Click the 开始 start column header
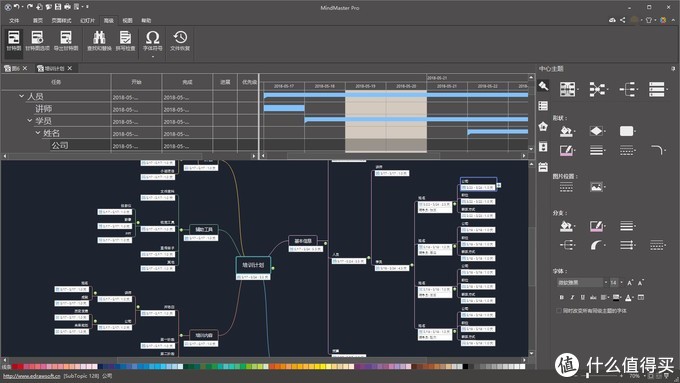The width and height of the screenshot is (680, 383). 136,82
